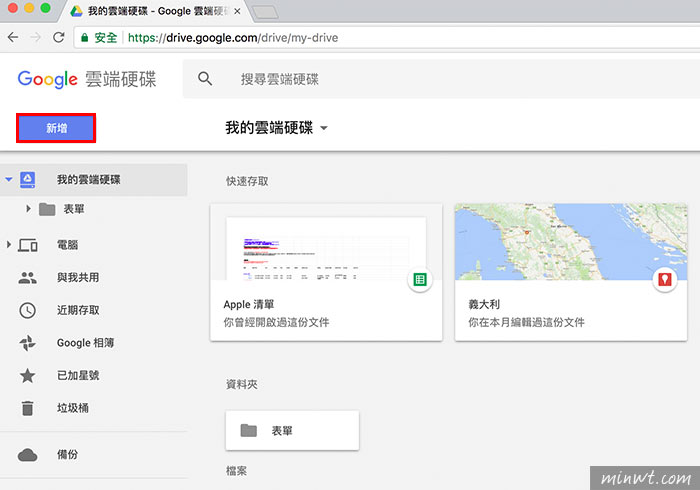700x490 pixels.
Task: Open the 表單 folder card under 資料夾
Action: coord(292,431)
